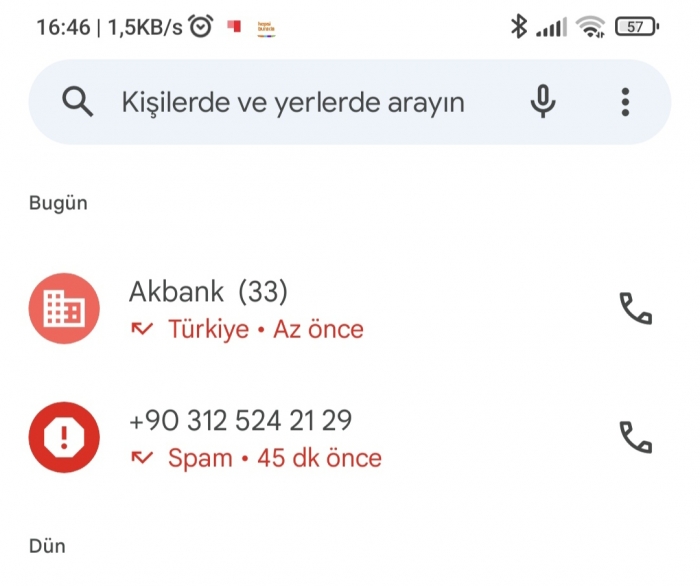Viewport: 700px width, 586px height.
Task: Call +90 312 524 21 29 phone icon
Action: pos(636,437)
